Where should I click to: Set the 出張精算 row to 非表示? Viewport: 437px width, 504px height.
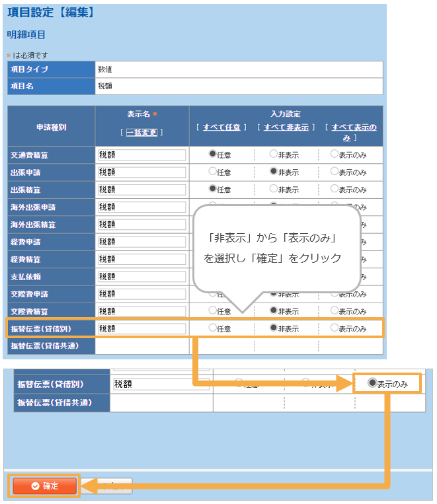[x=273, y=189]
